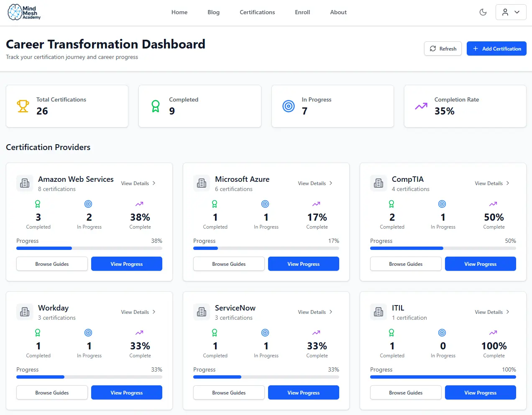
Task: Browse Guides for ITIL
Action: [406, 392]
